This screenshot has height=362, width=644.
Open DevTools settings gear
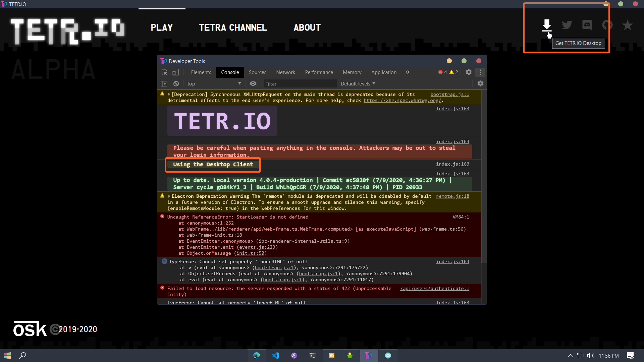point(469,72)
